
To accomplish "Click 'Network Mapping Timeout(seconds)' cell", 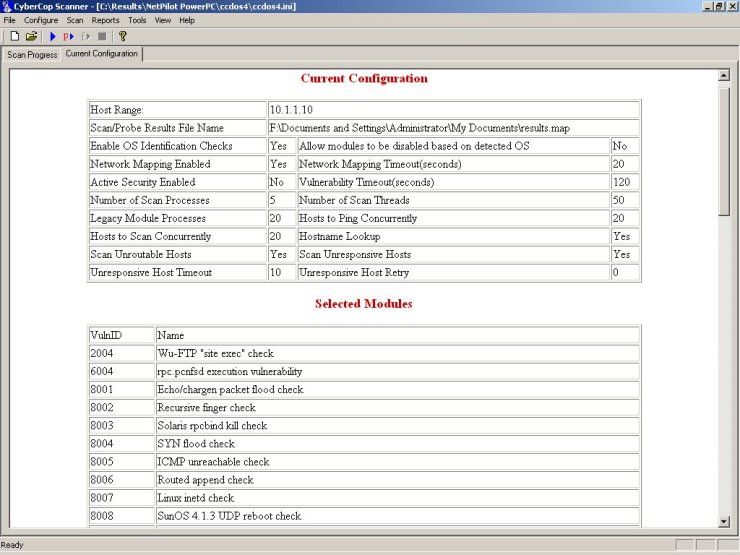I will [454, 164].
